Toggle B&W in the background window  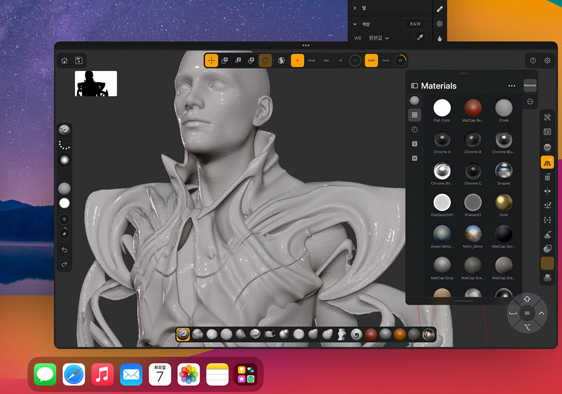[415, 24]
